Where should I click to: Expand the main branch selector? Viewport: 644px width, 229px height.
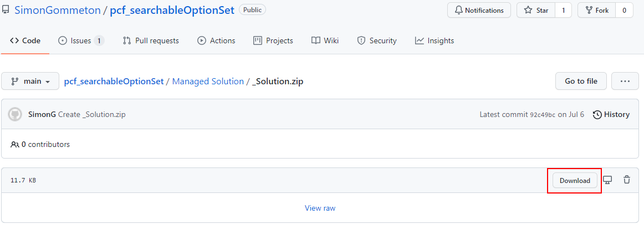[x=30, y=81]
